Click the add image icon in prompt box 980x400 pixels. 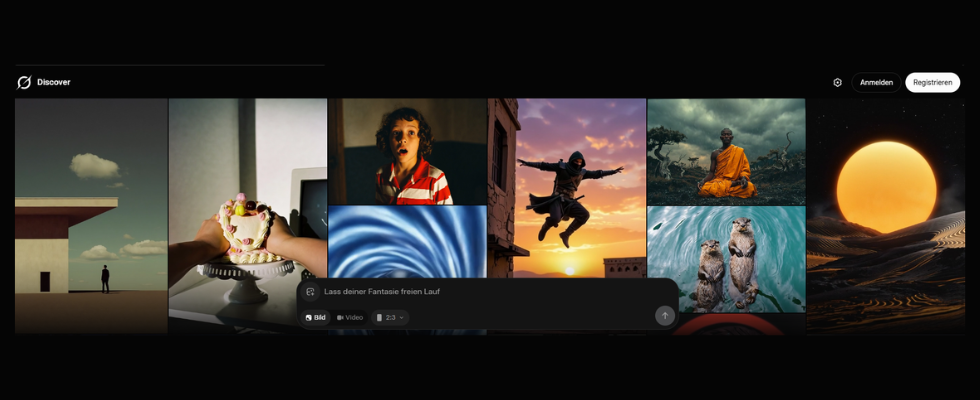310,292
